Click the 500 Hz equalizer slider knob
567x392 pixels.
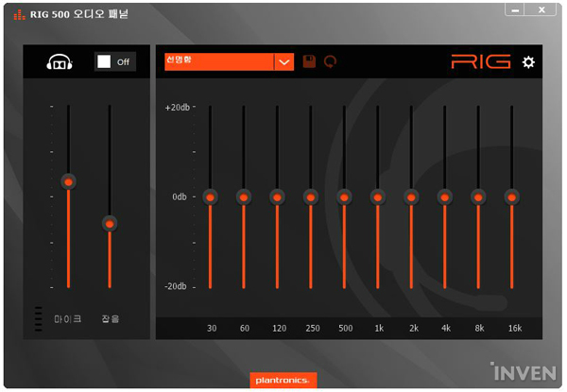[x=344, y=197]
